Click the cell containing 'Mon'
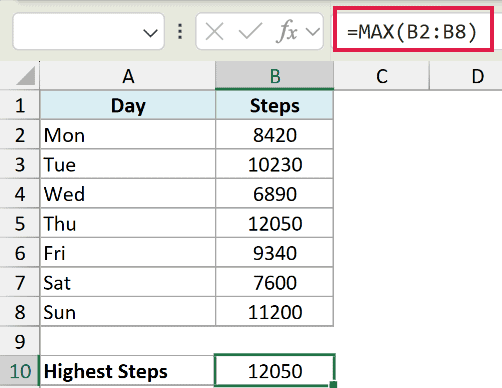Viewport: 502px width, 388px height. (128, 135)
